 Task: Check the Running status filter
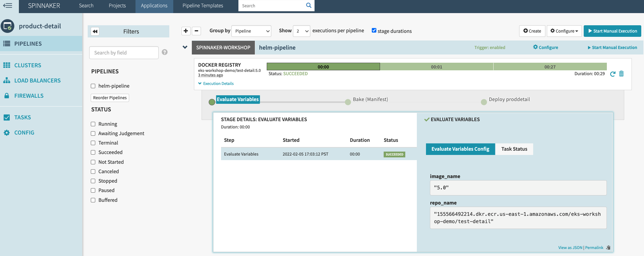tap(93, 124)
